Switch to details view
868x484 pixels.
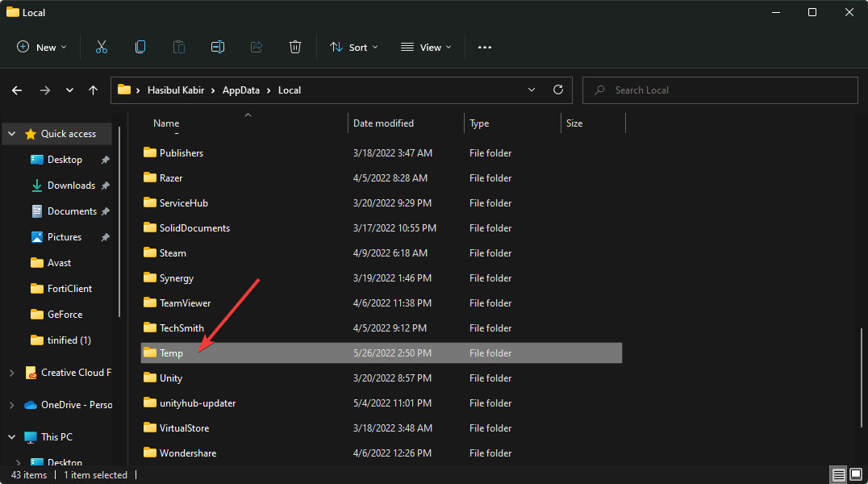pos(839,474)
